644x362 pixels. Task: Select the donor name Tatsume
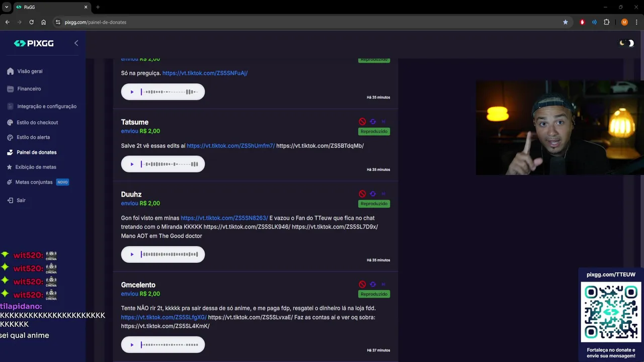click(135, 122)
